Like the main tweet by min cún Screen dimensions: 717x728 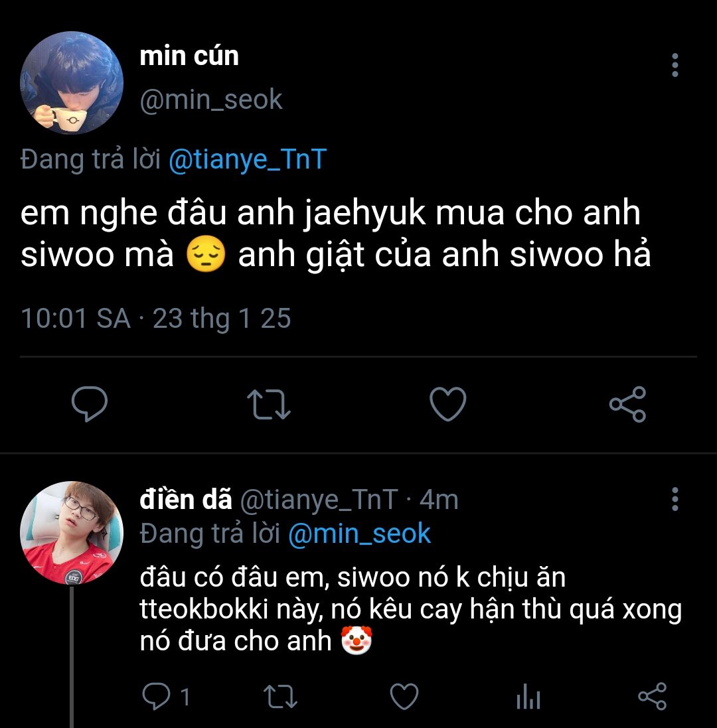[x=448, y=403]
